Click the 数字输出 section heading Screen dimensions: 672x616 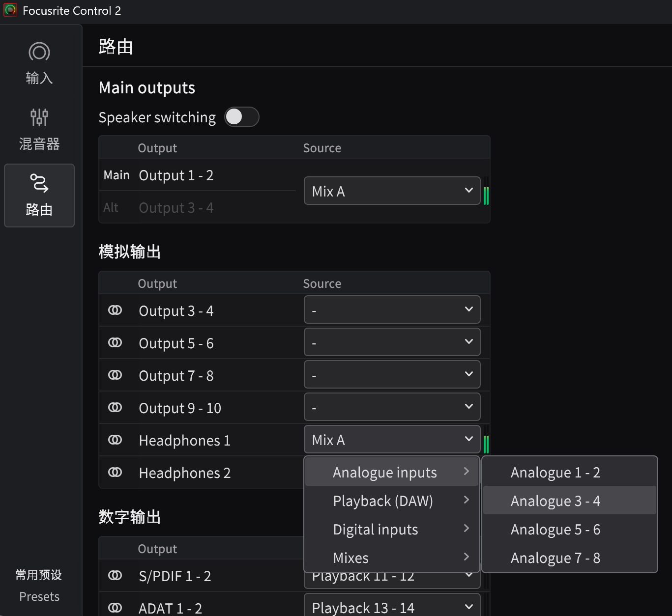pyautogui.click(x=130, y=517)
